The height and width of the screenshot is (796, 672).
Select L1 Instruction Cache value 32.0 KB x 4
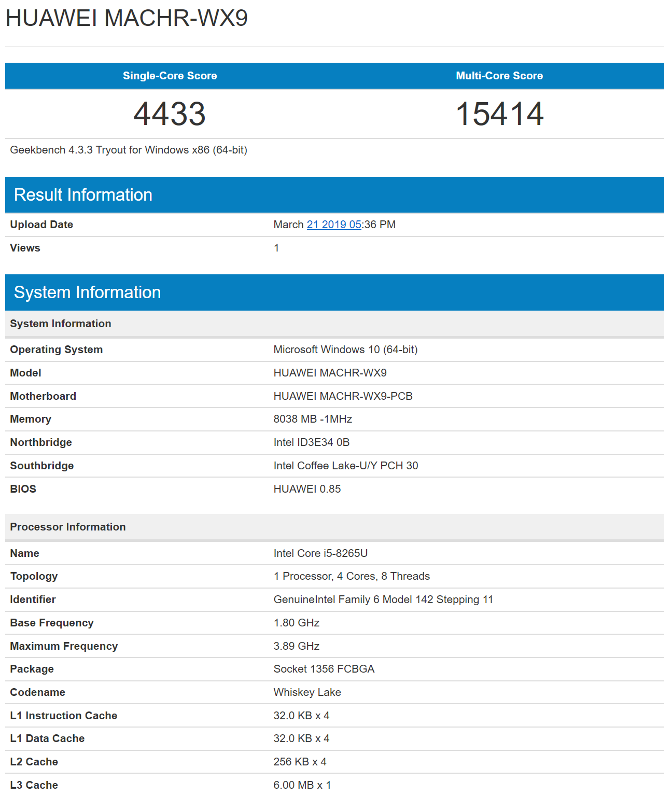pyautogui.click(x=301, y=716)
